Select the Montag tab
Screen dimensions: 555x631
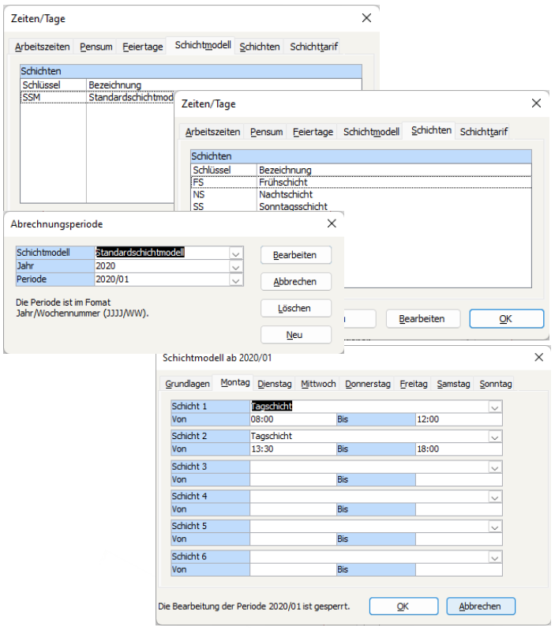click(235, 382)
